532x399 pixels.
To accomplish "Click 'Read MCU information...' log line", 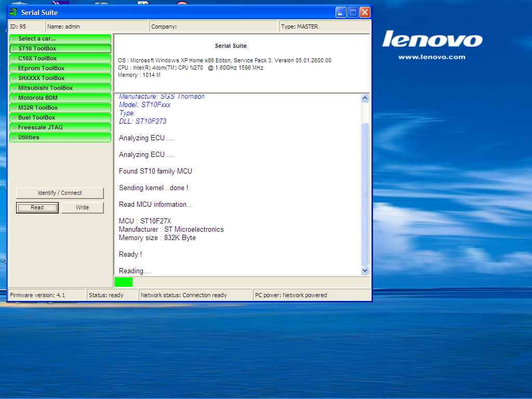I will point(155,205).
